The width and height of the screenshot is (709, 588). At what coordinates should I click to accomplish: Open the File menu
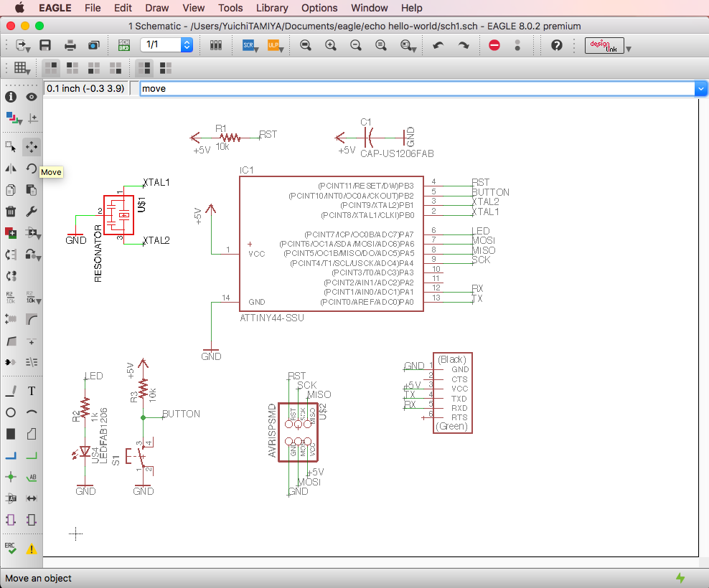click(93, 8)
